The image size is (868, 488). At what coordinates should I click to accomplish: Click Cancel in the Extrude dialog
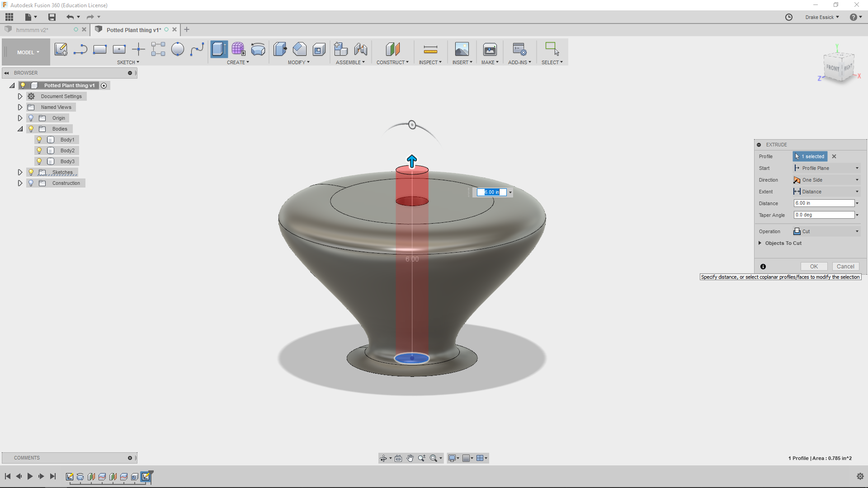[845, 267]
